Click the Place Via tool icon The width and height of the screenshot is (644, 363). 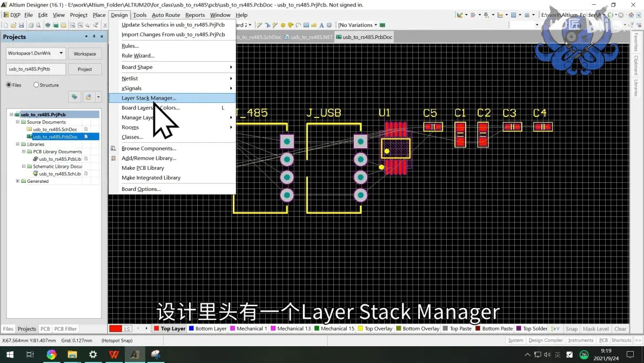coord(290,25)
